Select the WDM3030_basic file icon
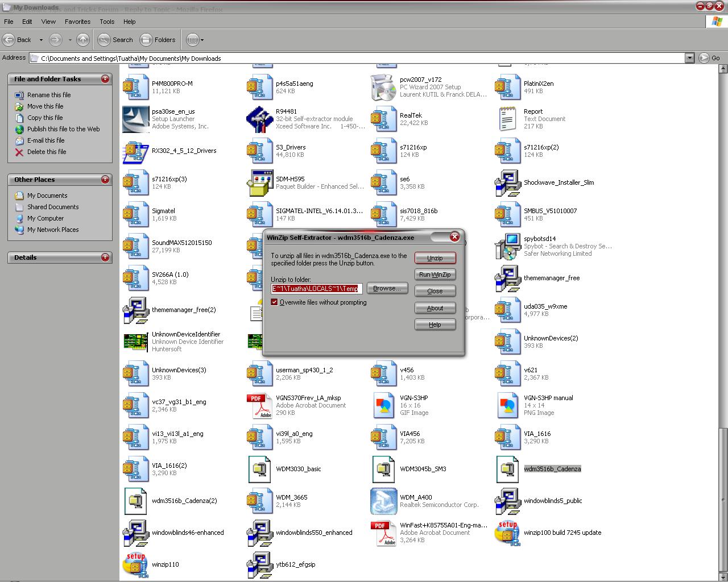 click(260, 469)
